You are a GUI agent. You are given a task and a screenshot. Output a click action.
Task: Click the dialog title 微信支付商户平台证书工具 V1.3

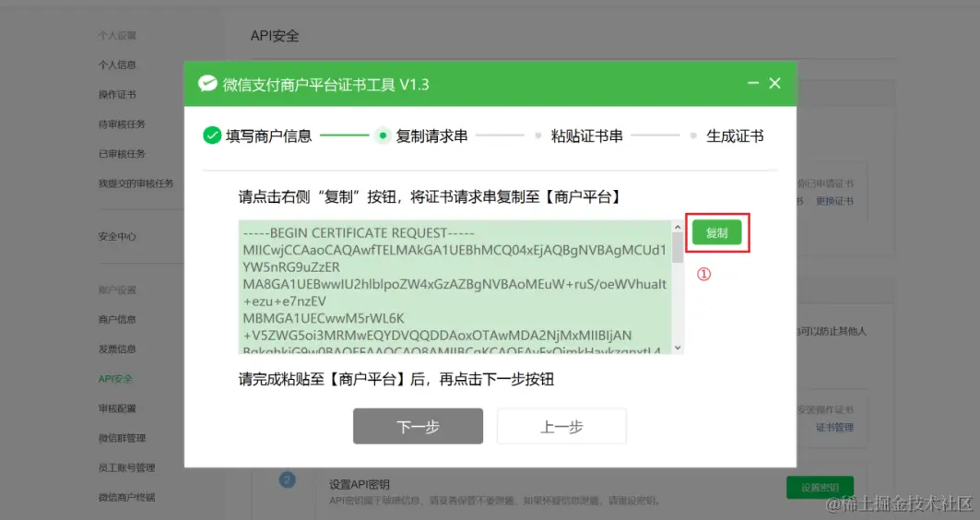click(325, 85)
